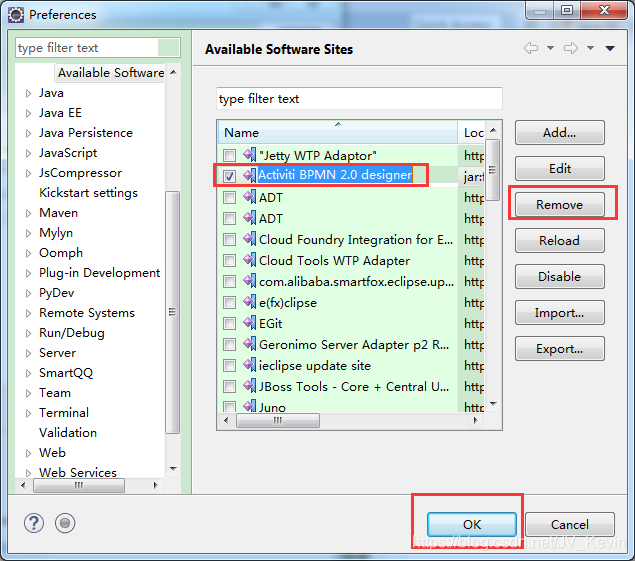Remove the selected software site
635x561 pixels.
[x=560, y=205]
